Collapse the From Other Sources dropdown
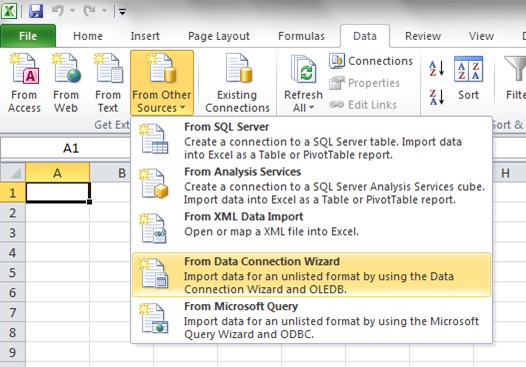Screen dimensions: 526x367 coord(162,83)
